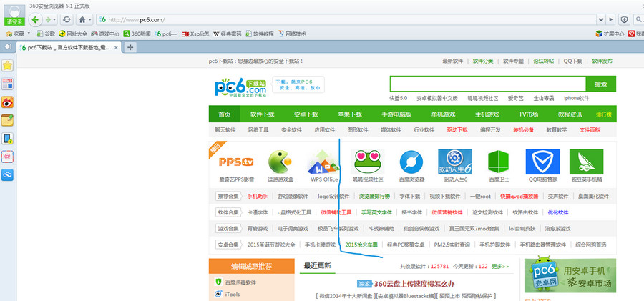The width and height of the screenshot is (644, 301).
Task: Open the Weibo icon in the sidebar
Action: (x=7, y=102)
